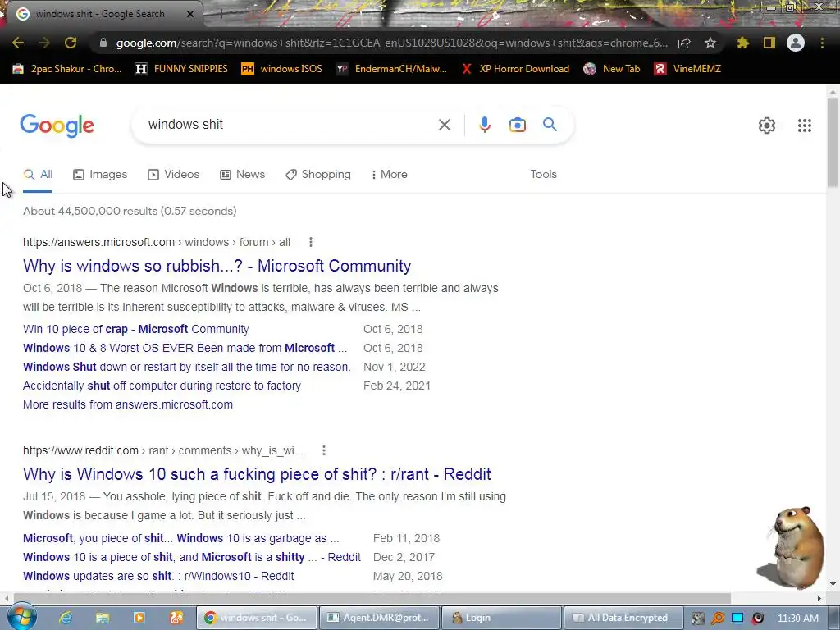Open Win 10 piece of crap link
This screenshot has width=840, height=630.
coord(136,329)
